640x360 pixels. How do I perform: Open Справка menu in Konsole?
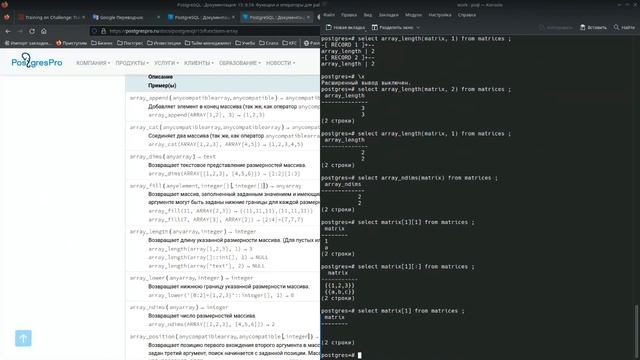pyautogui.click(x=467, y=15)
